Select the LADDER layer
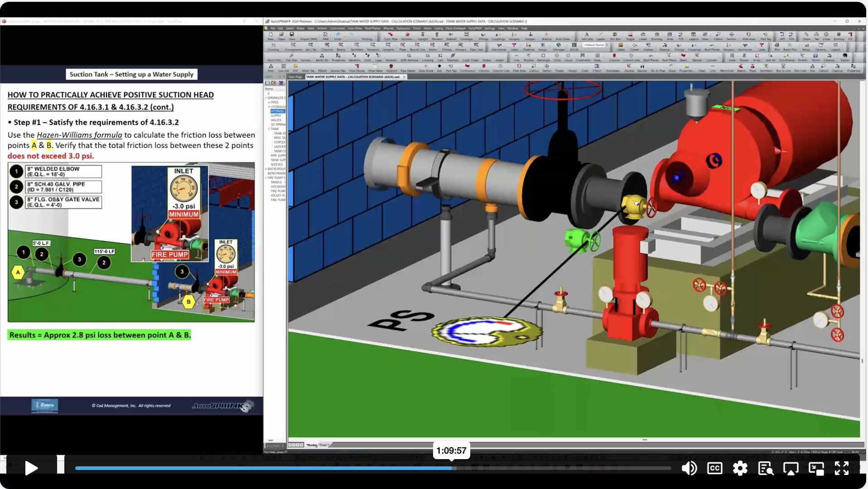The image size is (868, 489). tap(280, 147)
